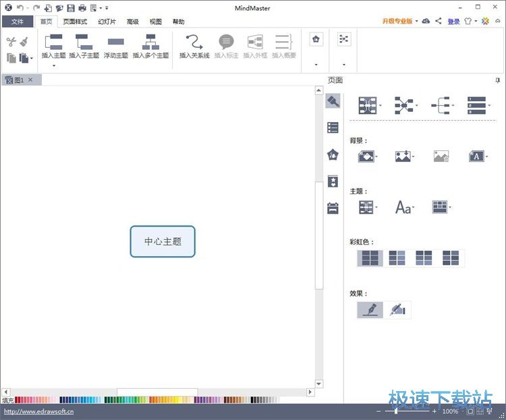The width and height of the screenshot is (506, 420).
Task: Click the 升级专业版 upgrade button
Action: pos(399,22)
